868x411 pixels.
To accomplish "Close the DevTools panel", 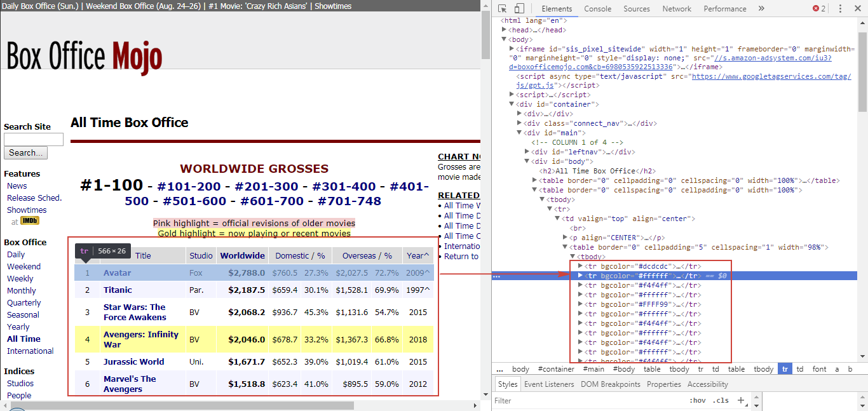I will [x=857, y=9].
